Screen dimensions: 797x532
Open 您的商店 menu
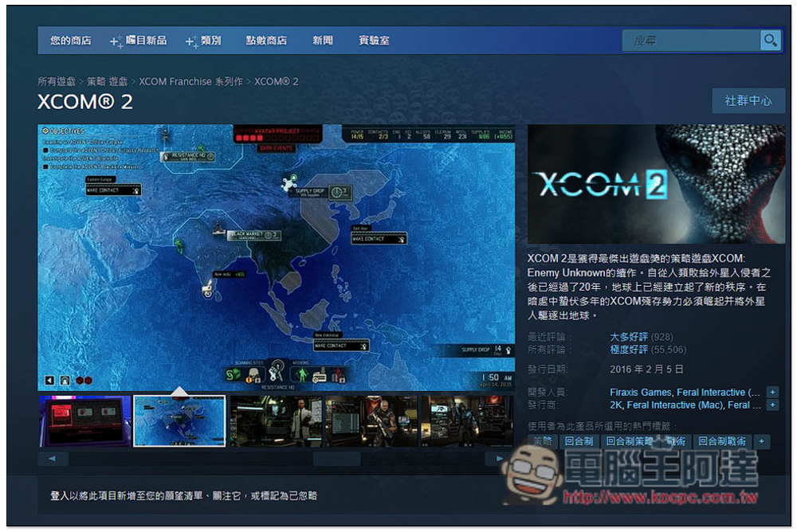(x=71, y=40)
